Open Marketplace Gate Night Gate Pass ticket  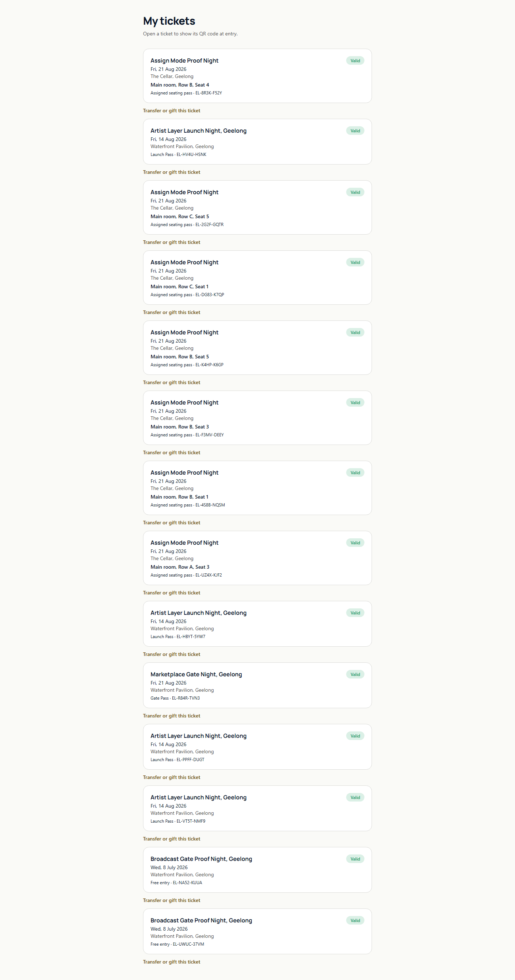257,685
